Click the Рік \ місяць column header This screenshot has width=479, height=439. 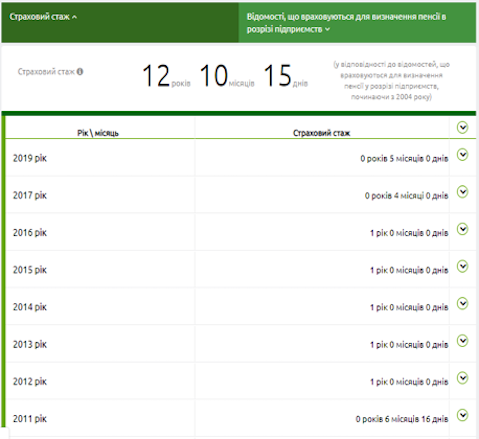click(98, 133)
